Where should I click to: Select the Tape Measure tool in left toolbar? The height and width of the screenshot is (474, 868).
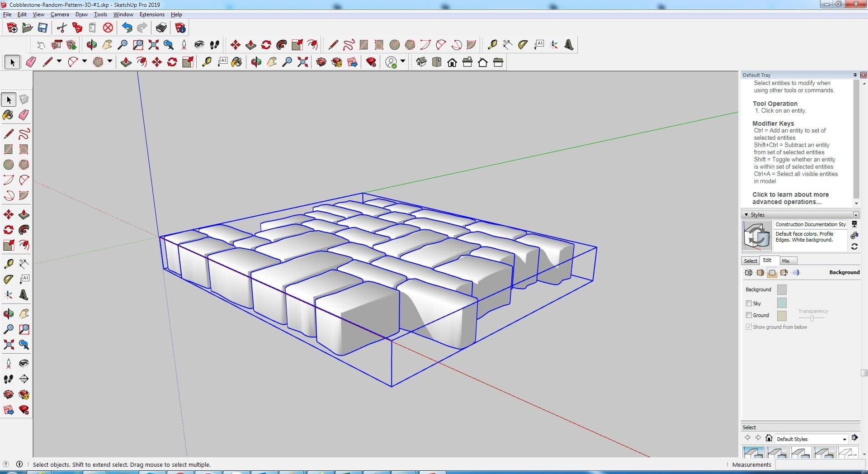(x=8, y=264)
